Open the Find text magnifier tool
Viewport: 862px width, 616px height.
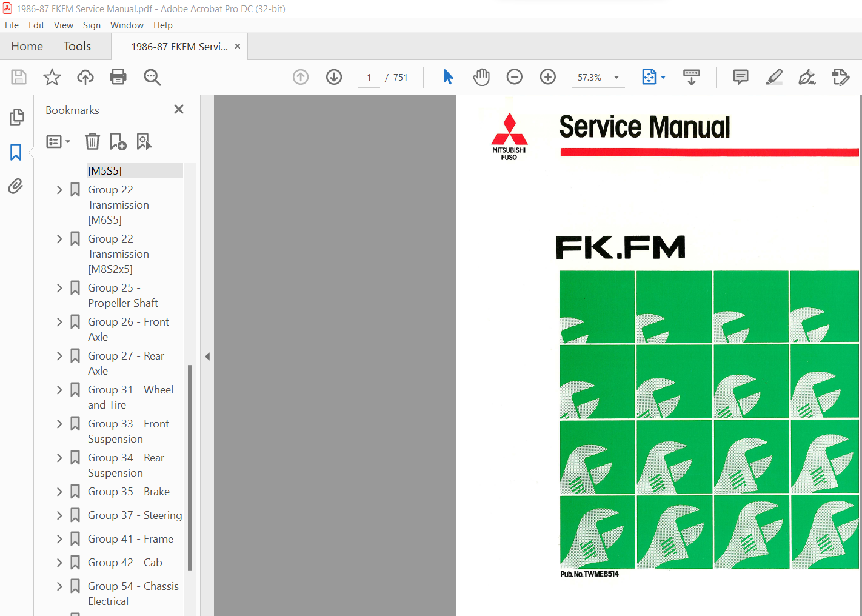coord(152,77)
